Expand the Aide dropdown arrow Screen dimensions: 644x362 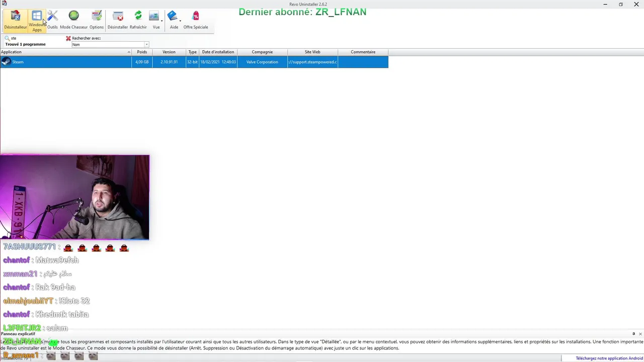click(180, 21)
